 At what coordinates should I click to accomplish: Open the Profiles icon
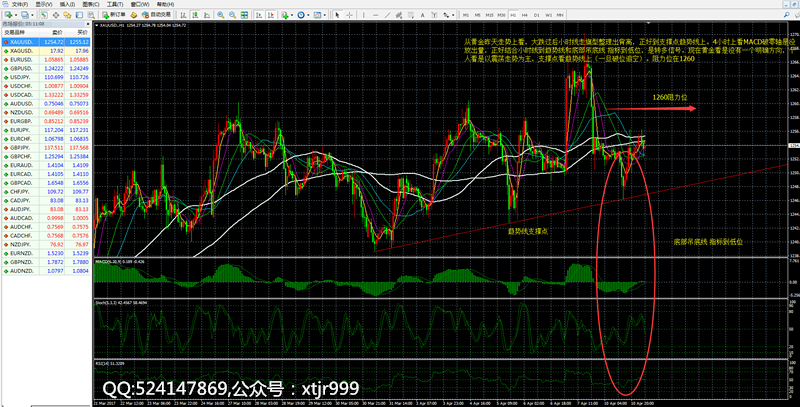[x=24, y=15]
